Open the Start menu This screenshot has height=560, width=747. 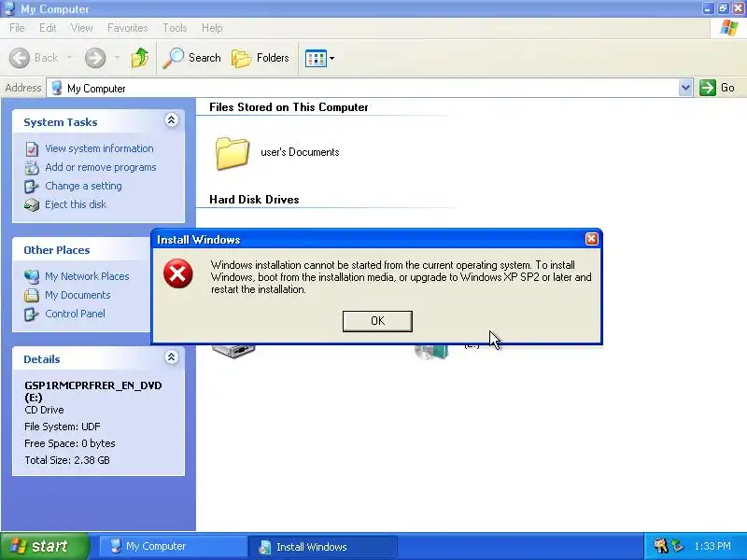45,546
